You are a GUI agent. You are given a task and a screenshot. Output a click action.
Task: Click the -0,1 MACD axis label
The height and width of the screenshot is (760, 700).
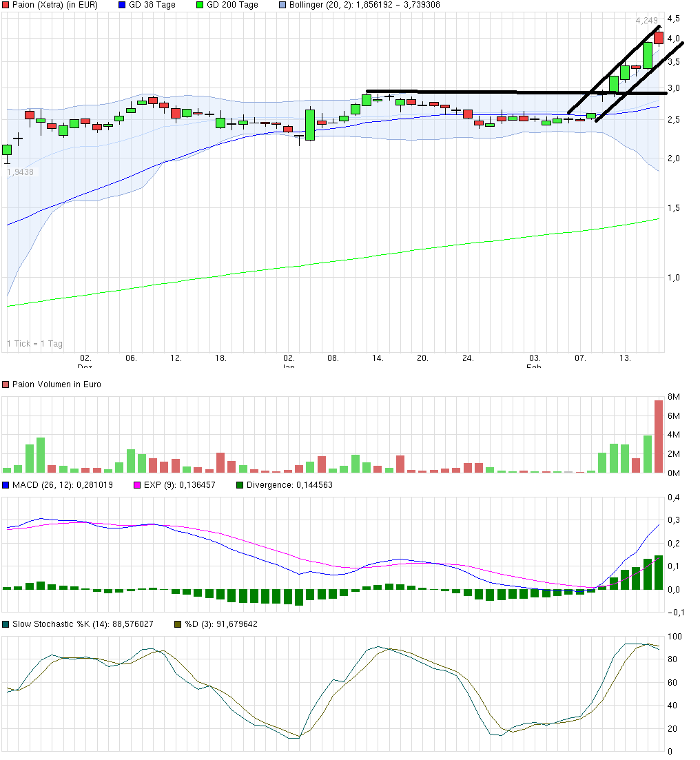(x=676, y=612)
